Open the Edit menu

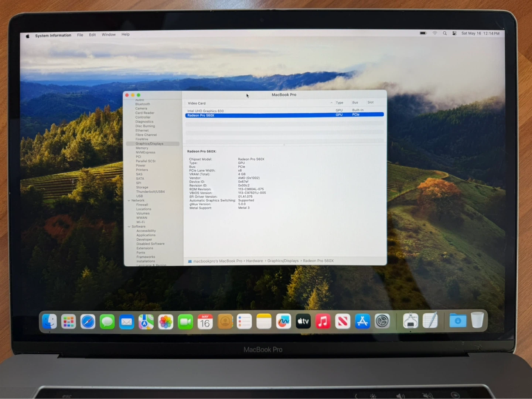point(92,35)
